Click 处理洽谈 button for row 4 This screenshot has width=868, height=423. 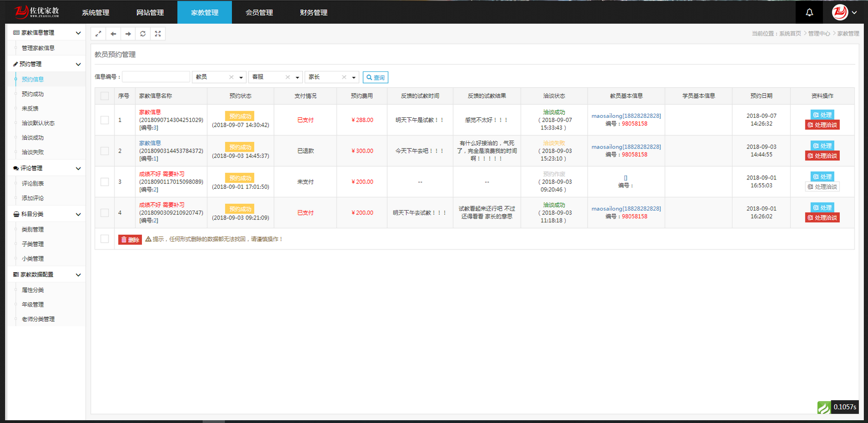point(822,218)
